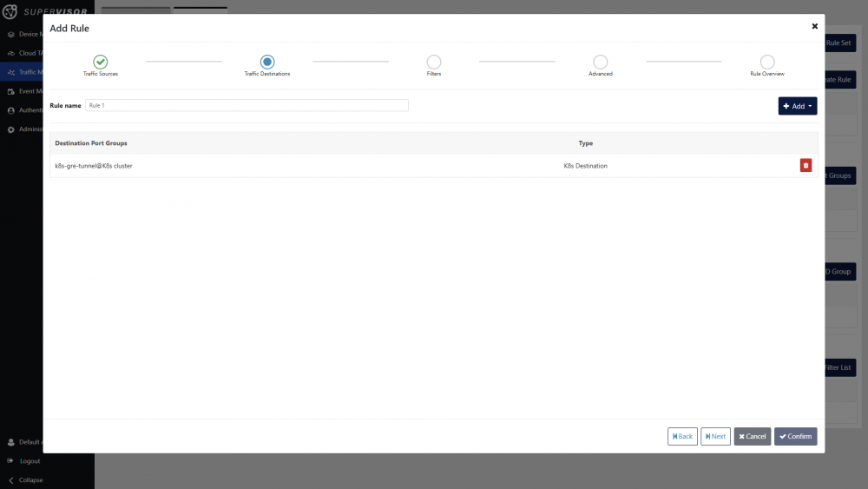Open the Event Management sidebar icon
Viewport: 868px width, 489px height.
[x=11, y=91]
